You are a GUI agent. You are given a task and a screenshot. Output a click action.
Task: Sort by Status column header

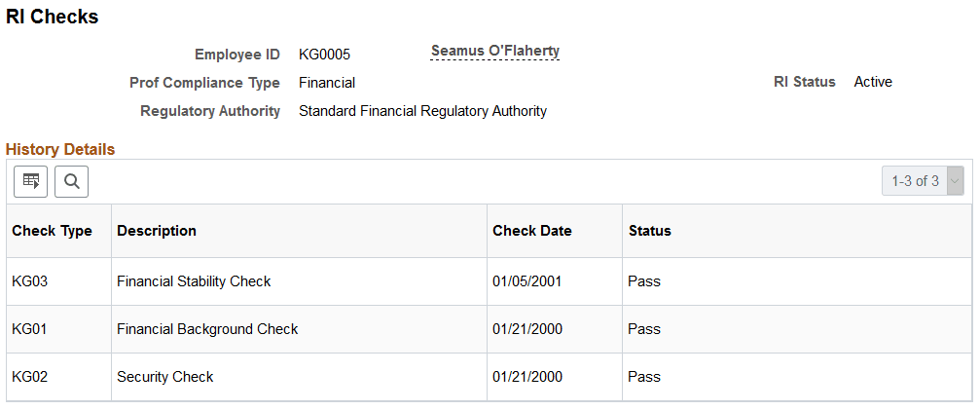pyautogui.click(x=649, y=231)
